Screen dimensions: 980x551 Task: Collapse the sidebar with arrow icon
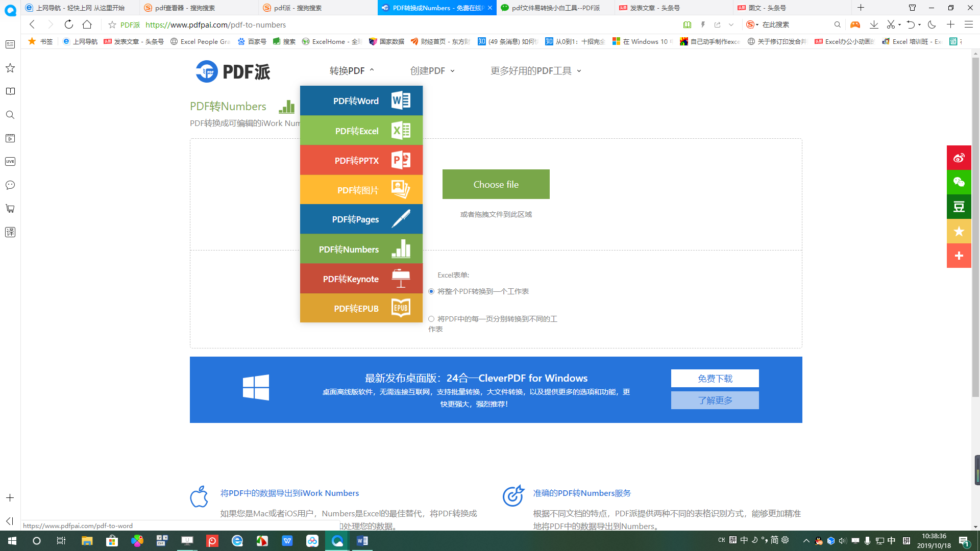coord(10,521)
